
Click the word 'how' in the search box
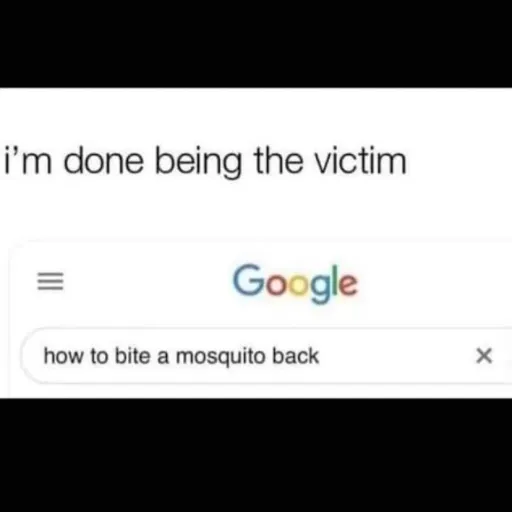tap(64, 356)
